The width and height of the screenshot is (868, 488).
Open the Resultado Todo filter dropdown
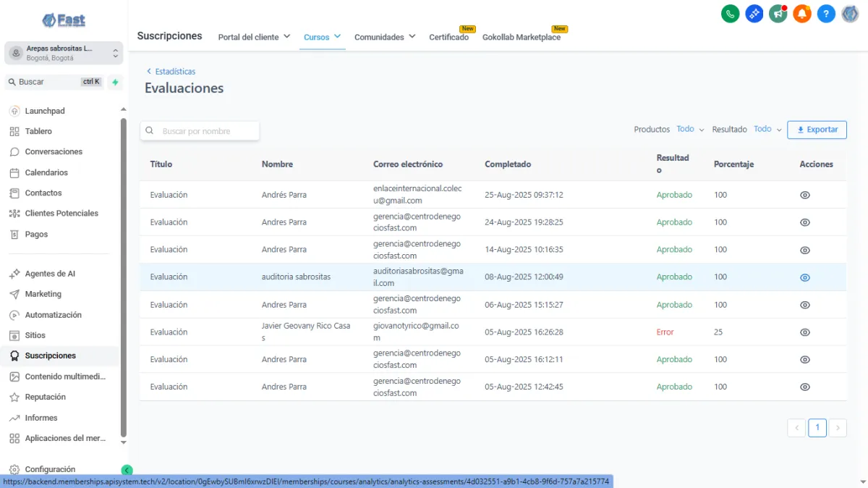click(767, 129)
